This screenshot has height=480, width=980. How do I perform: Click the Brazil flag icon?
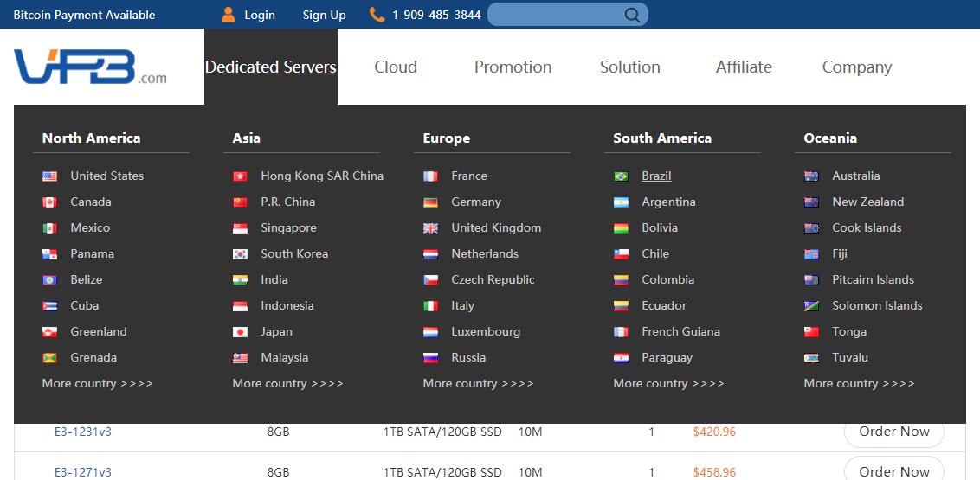coord(621,176)
